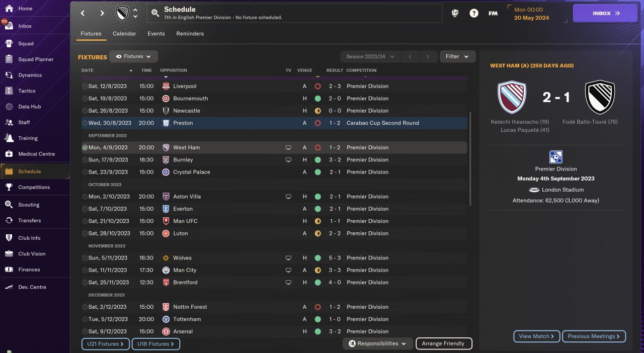644x353 pixels.
Task: Click the Arrange Friendly button
Action: (443, 344)
